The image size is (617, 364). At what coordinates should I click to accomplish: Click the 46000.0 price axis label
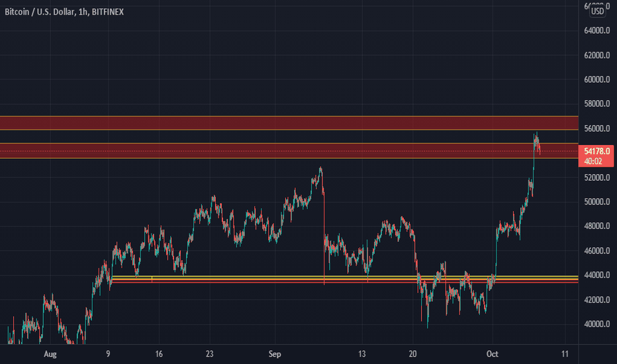tap(597, 251)
